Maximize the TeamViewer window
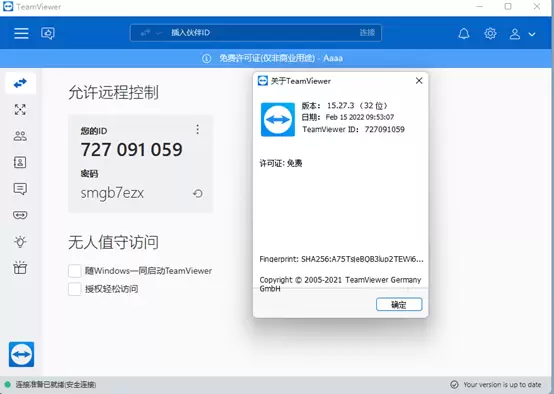This screenshot has width=554, height=394. [x=508, y=6]
